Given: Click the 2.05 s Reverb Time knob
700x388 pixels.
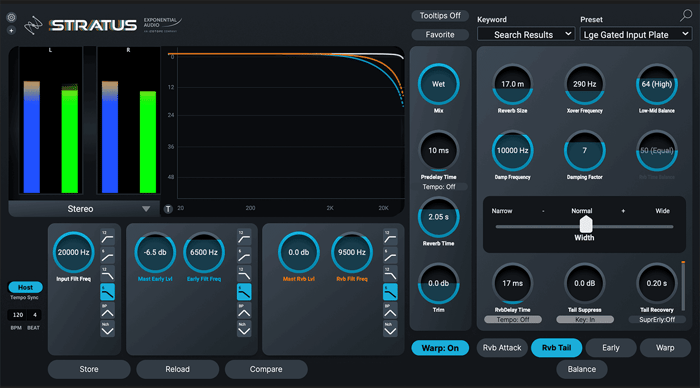Looking at the screenshot, I should click(438, 217).
